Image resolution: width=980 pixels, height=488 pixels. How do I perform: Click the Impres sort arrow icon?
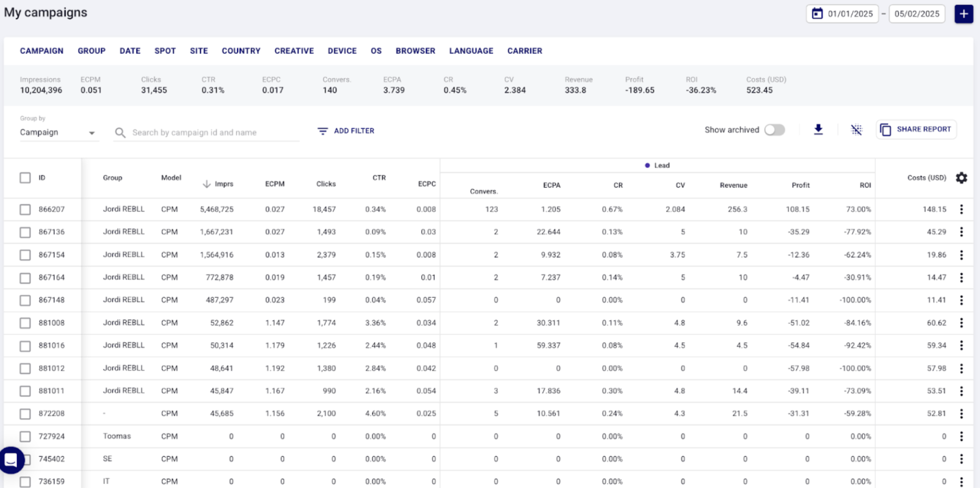tap(207, 184)
